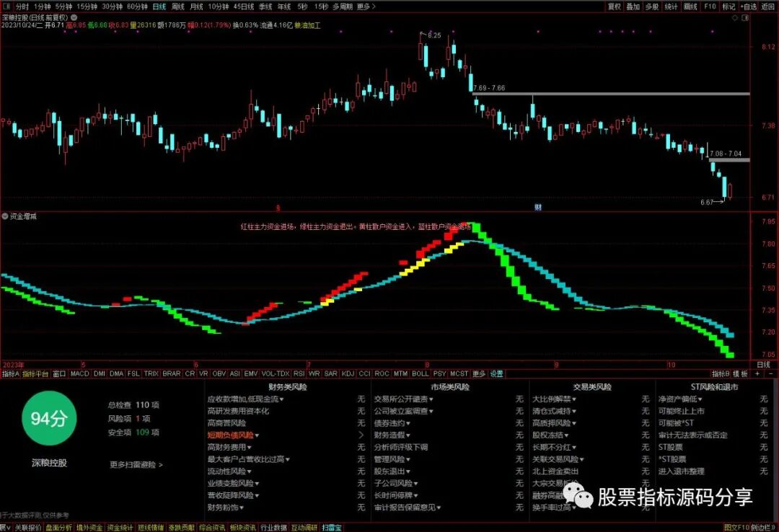Image resolution: width=779 pixels, height=532 pixels.
Task: Select the 日线 daily period
Action: click(159, 6)
